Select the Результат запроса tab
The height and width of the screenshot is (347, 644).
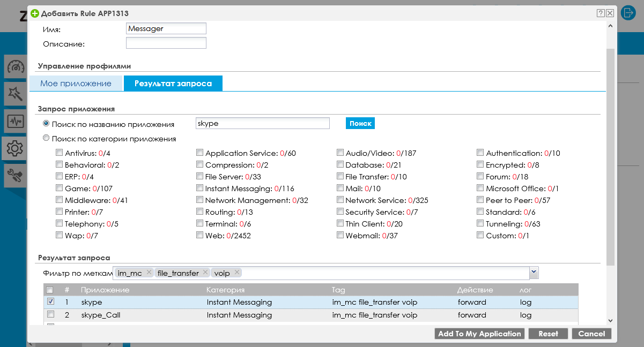173,84
